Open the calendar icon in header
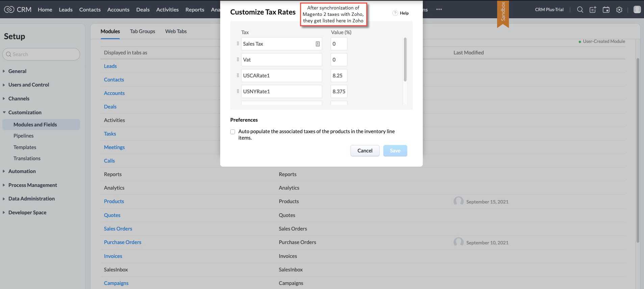 pyautogui.click(x=606, y=9)
